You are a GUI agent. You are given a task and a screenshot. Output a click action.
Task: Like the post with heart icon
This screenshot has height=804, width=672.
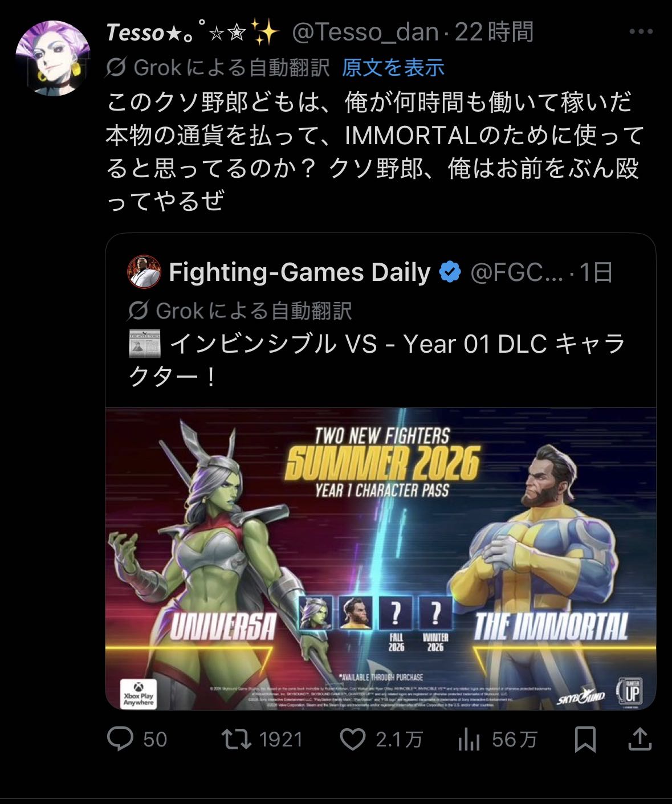click(x=352, y=739)
